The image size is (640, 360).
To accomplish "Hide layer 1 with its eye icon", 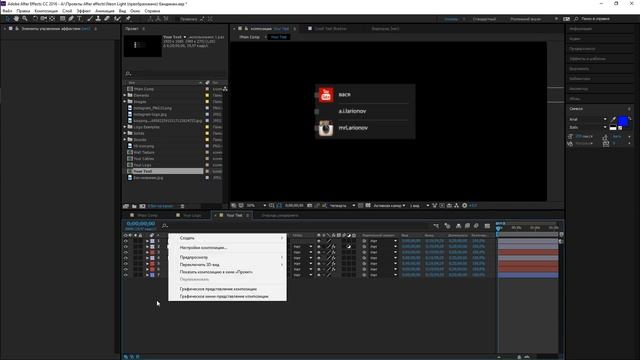I will tap(126, 241).
